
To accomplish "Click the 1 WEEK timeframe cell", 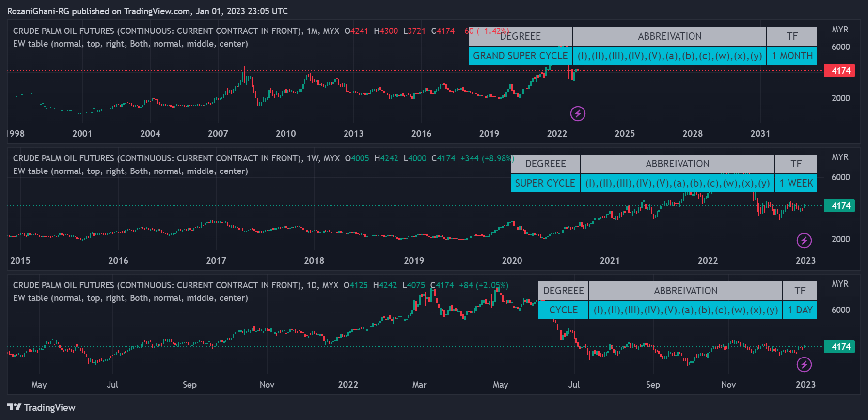I will [x=796, y=183].
